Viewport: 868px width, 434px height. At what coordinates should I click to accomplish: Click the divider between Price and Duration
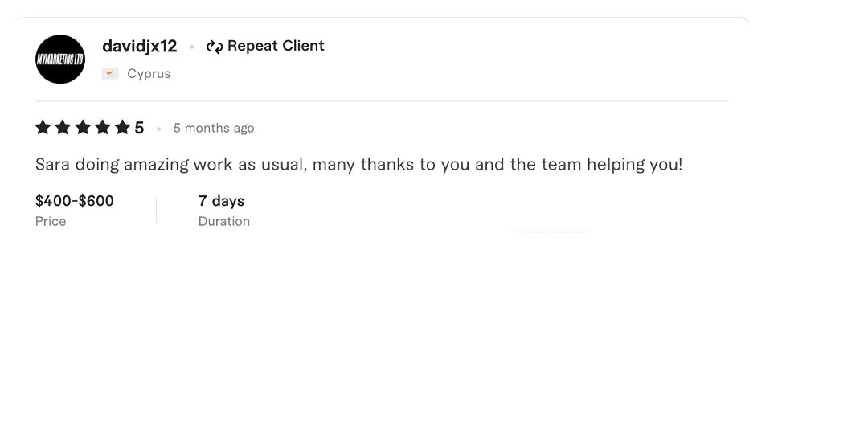point(156,211)
